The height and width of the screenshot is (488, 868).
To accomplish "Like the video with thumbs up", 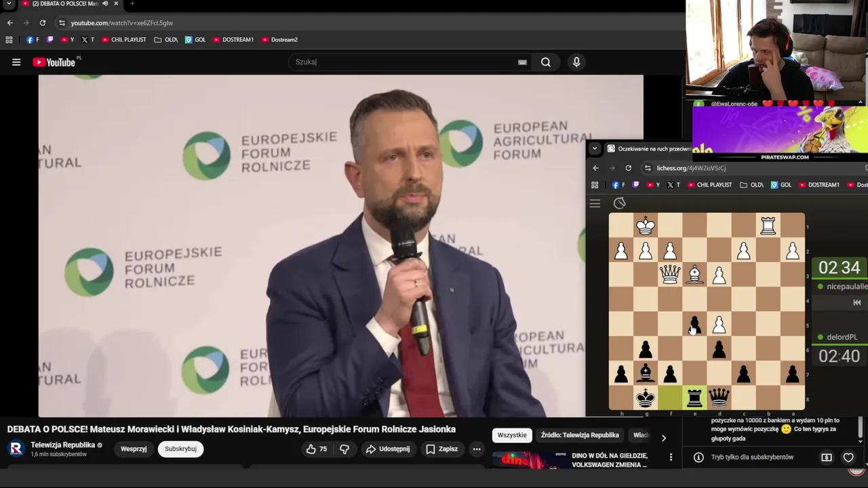I will pyautogui.click(x=317, y=449).
